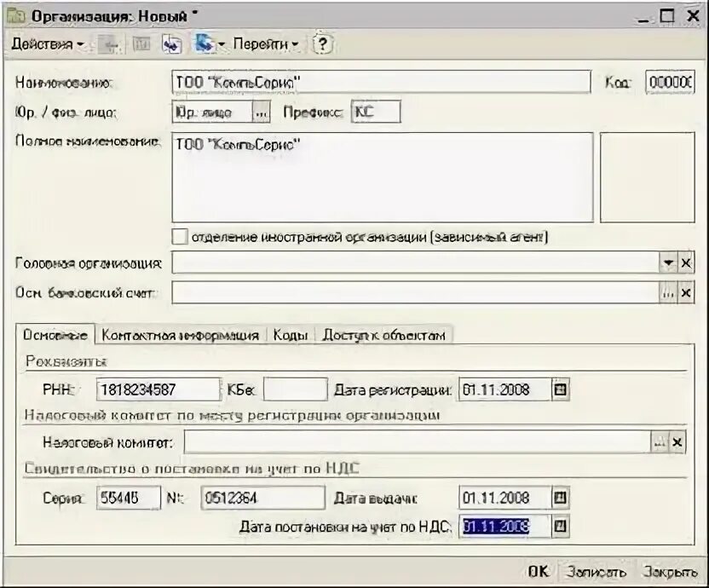
Task: Clear the Головная организация field
Action: 686,262
